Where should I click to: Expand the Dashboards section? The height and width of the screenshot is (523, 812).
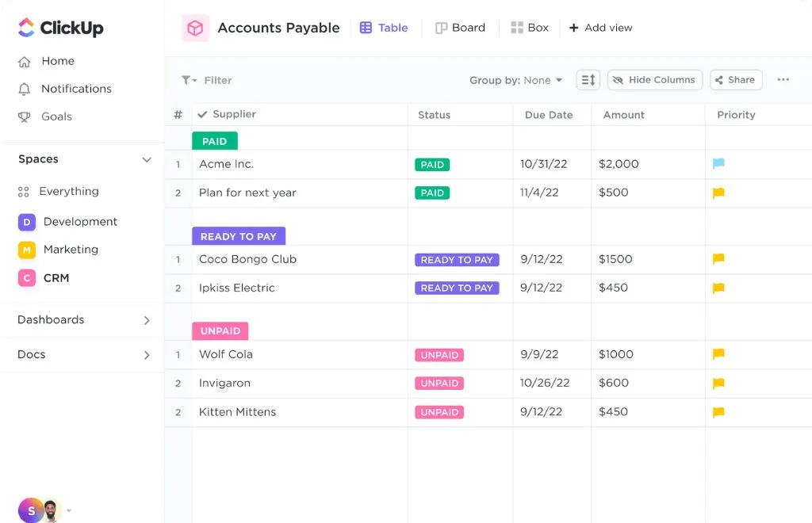pos(146,320)
